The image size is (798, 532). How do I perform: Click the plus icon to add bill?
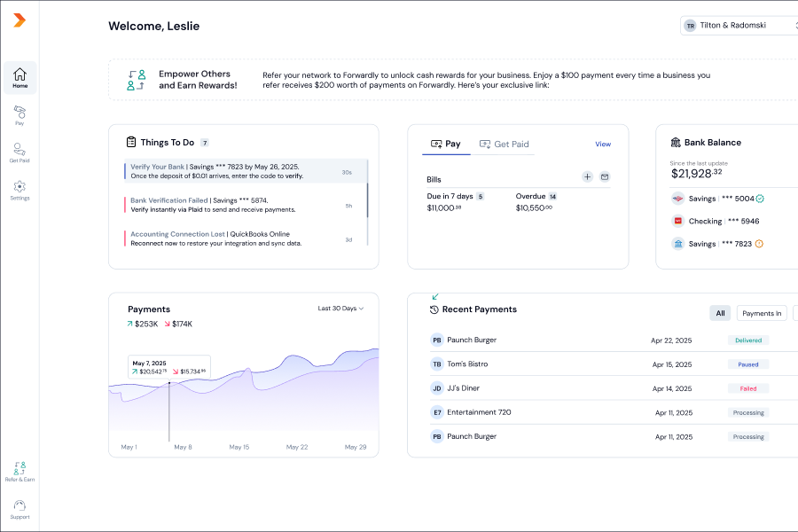587,177
